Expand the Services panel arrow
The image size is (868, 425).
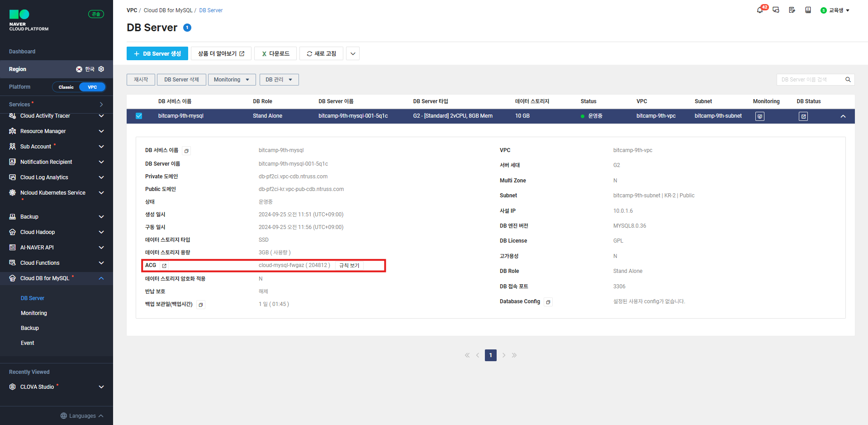pyautogui.click(x=101, y=105)
